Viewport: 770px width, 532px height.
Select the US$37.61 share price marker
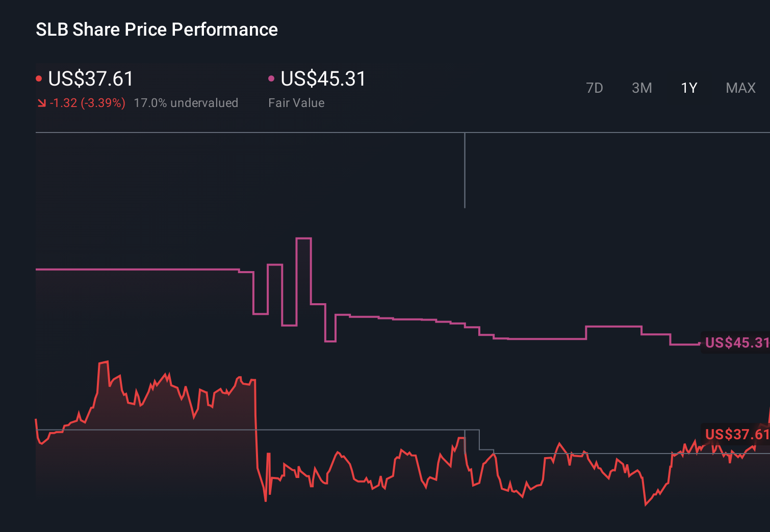click(x=736, y=435)
